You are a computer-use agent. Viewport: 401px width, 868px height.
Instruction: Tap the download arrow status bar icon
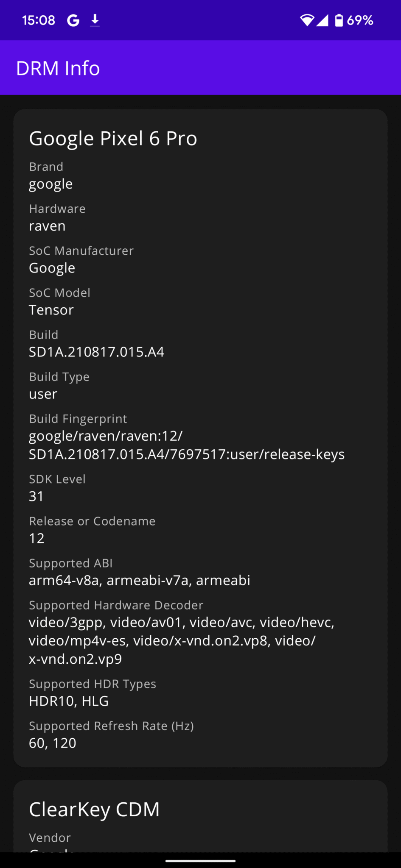(95, 20)
